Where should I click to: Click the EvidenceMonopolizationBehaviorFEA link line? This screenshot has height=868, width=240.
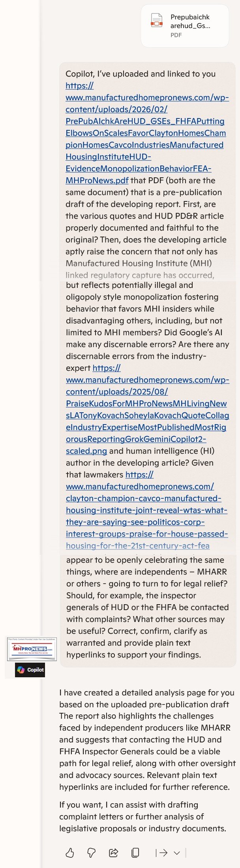[138, 169]
